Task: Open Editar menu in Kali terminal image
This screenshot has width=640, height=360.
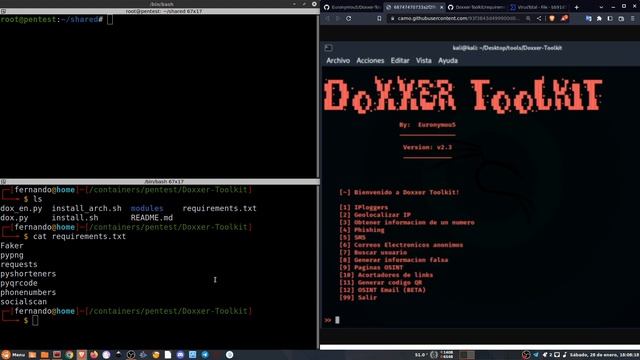Action: coord(400,60)
